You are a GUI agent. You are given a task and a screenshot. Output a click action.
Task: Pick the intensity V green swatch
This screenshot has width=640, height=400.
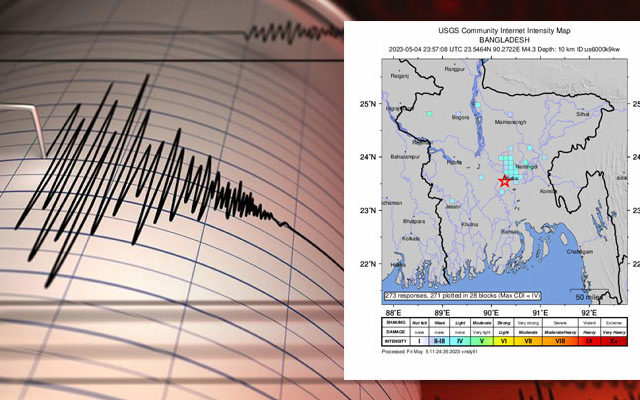coord(482,341)
